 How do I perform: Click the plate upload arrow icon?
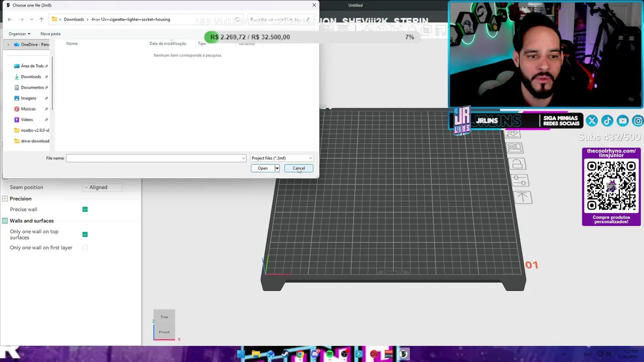(523, 198)
